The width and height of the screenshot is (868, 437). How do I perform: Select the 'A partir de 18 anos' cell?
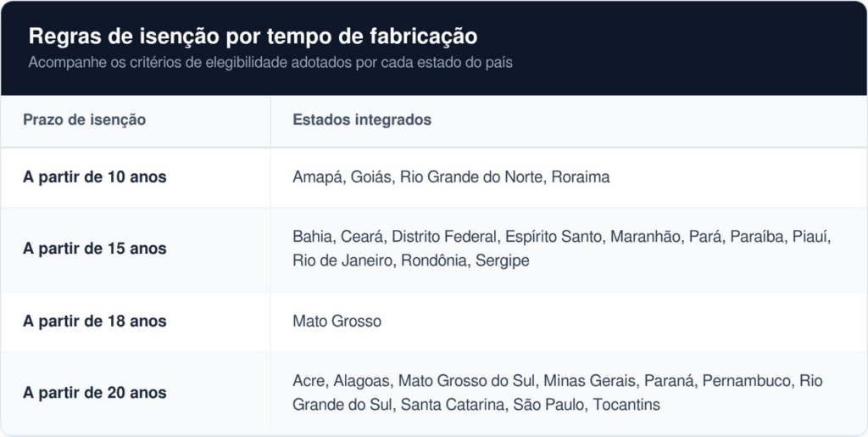pos(136,322)
